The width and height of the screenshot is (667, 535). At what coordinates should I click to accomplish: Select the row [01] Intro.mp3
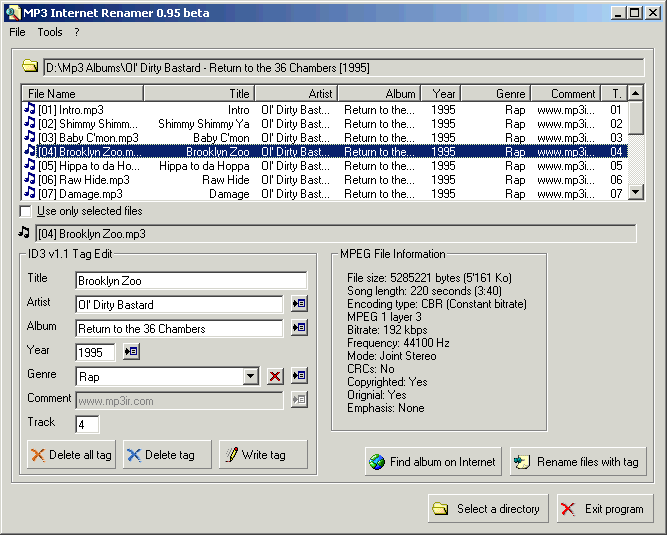pyautogui.click(x=325, y=110)
